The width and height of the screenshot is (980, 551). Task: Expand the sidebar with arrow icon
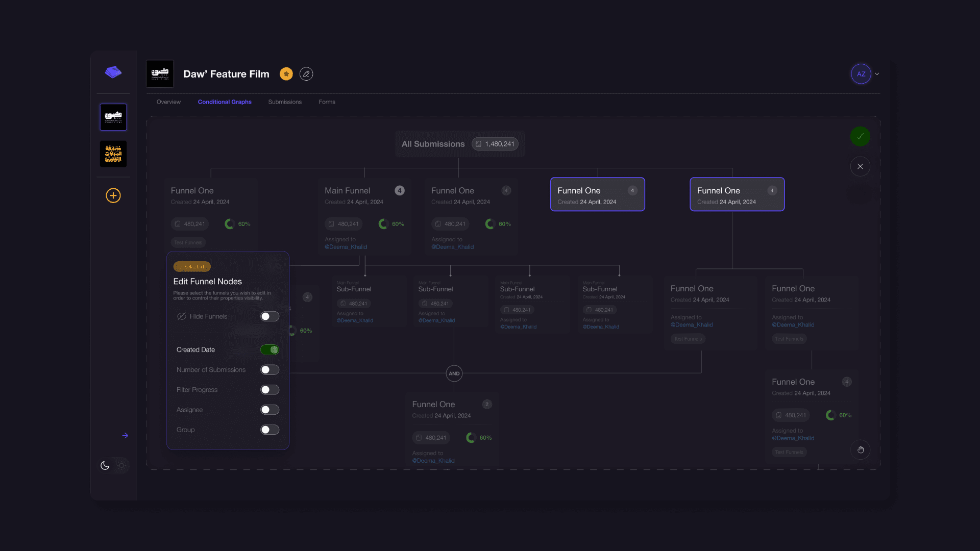point(125,435)
